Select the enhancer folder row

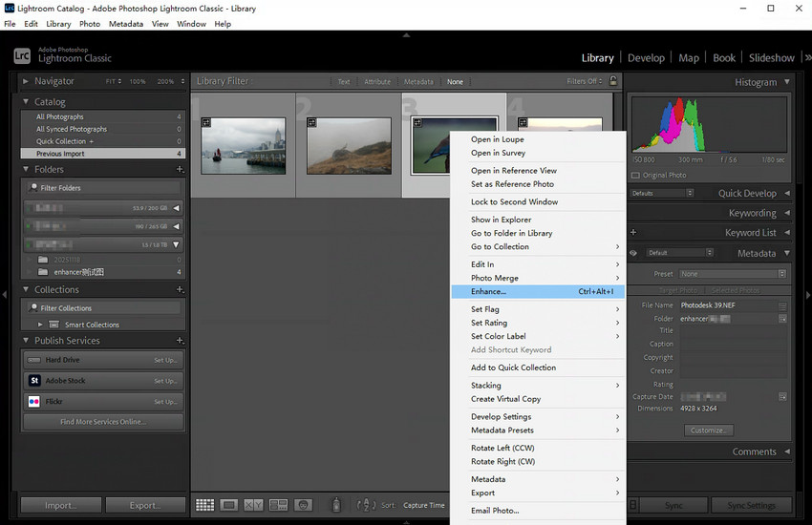point(103,272)
